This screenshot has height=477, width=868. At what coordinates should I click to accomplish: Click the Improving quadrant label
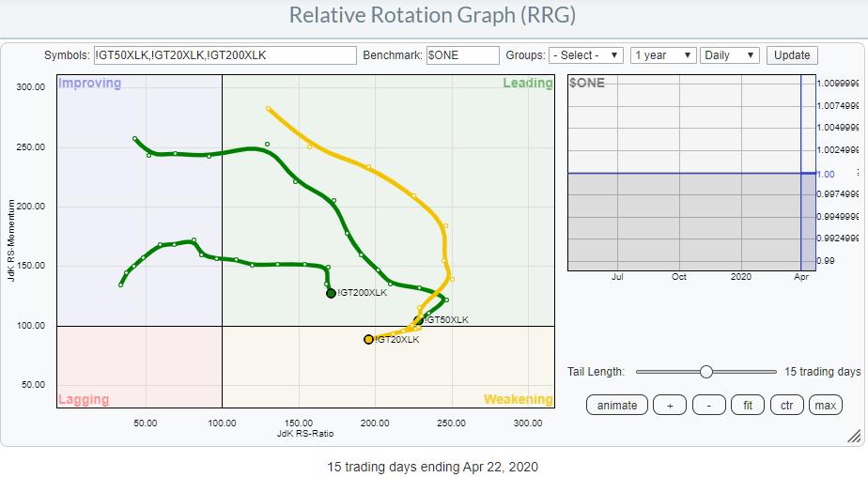[90, 84]
